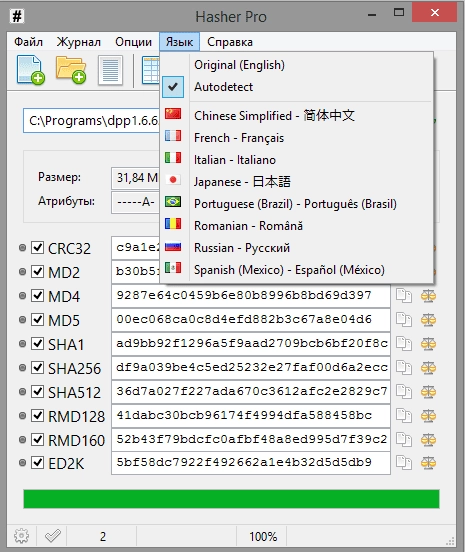Uncheck the RMD128 checkbox
465x552 pixels.
(37, 415)
